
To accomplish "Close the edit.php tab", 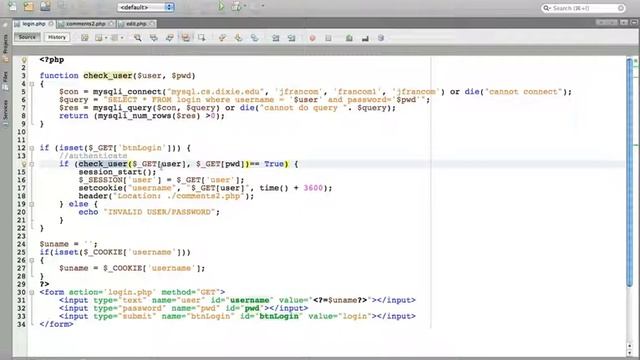I will tap(151, 24).
